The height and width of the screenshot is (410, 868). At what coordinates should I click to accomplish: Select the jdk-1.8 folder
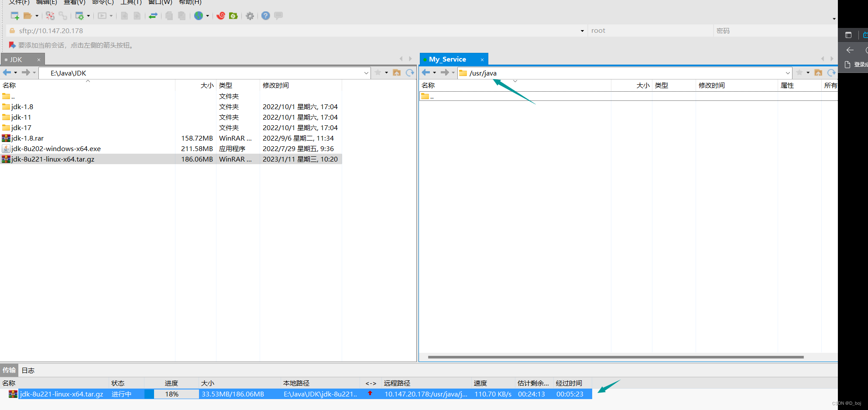pos(22,107)
